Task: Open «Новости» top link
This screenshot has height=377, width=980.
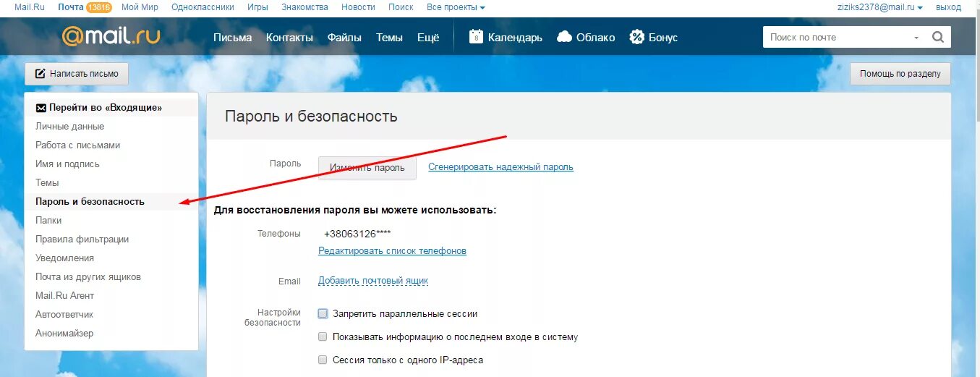Action: 357,7
